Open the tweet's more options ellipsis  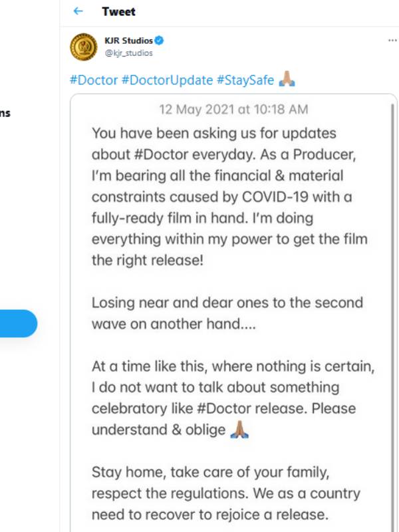point(392,41)
